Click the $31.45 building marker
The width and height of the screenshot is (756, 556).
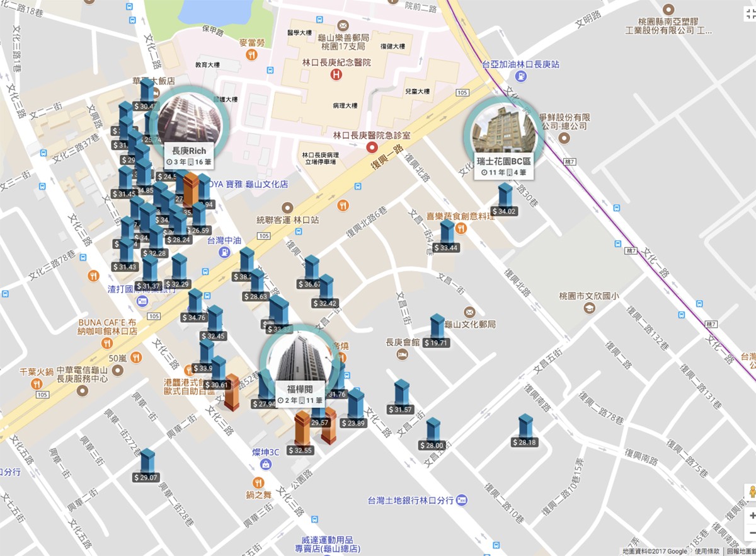click(126, 183)
